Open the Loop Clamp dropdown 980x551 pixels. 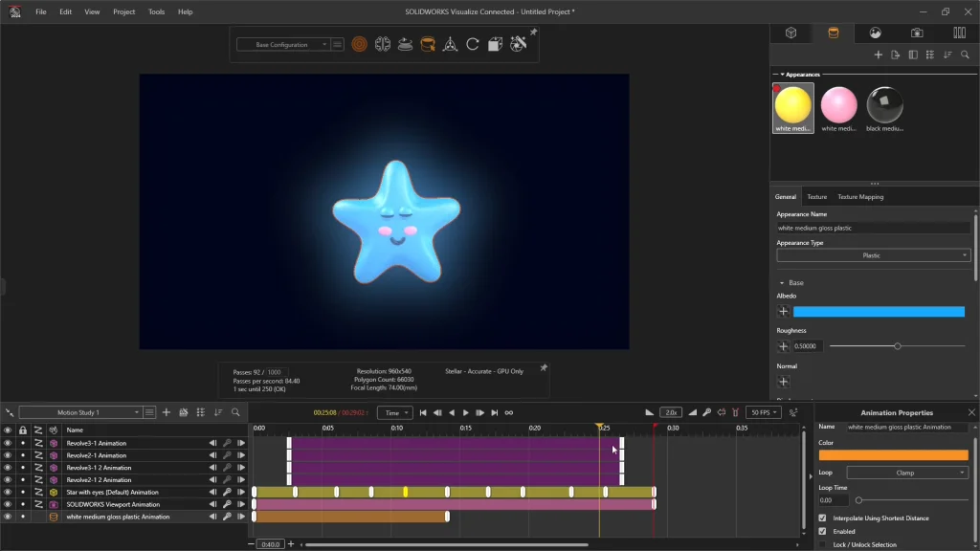click(x=907, y=473)
